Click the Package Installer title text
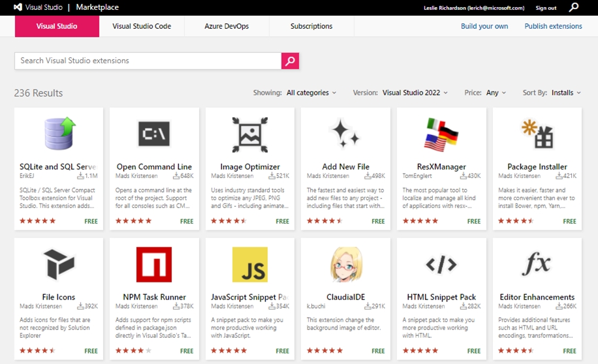The image size is (598, 364). (537, 166)
